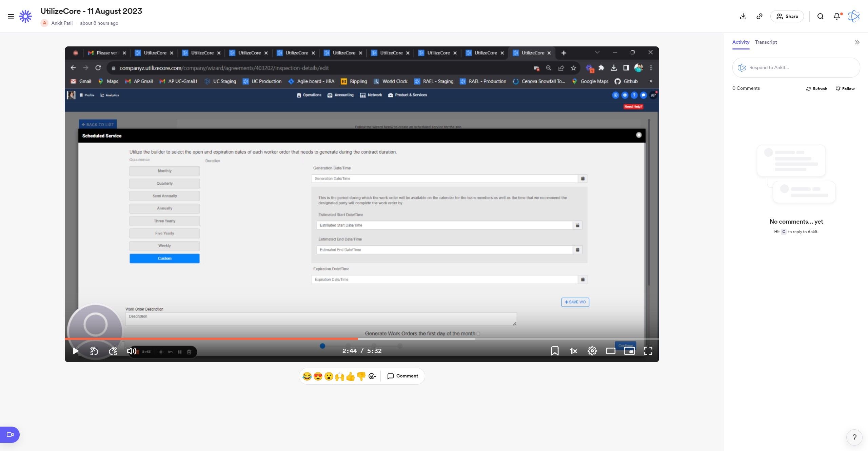The height and width of the screenshot is (451, 868).
Task: Collapse the activity side panel
Action: 857,42
